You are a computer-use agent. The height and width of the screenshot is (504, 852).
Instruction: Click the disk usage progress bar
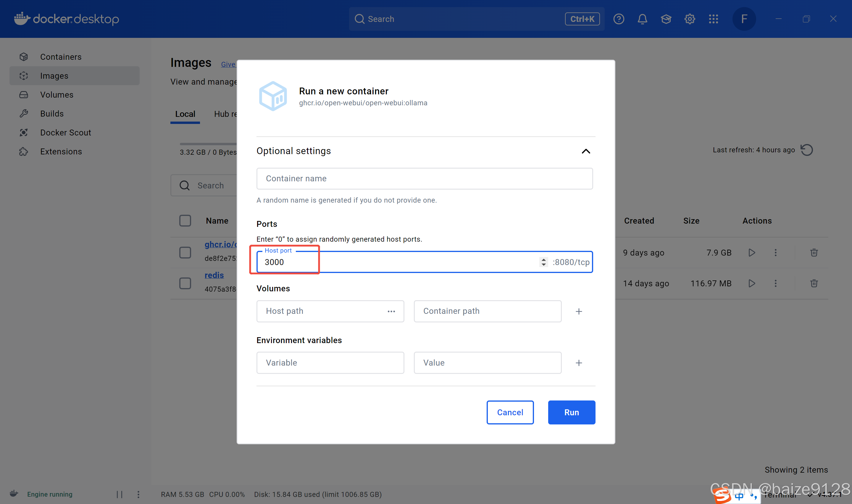[208, 144]
